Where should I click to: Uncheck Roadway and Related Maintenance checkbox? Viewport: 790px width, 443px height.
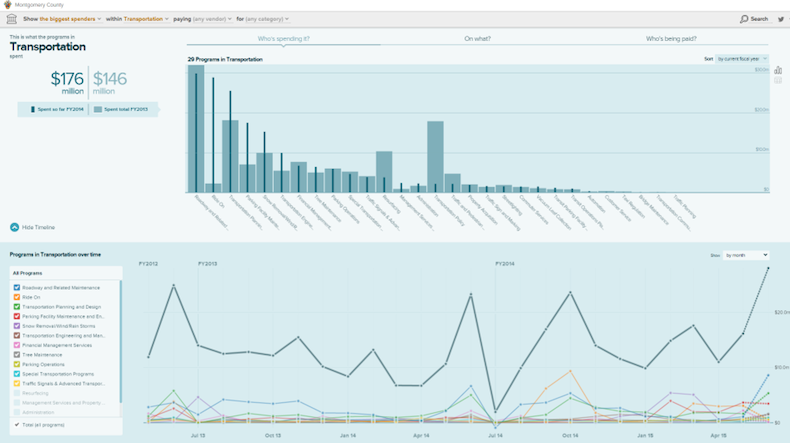coord(17,287)
